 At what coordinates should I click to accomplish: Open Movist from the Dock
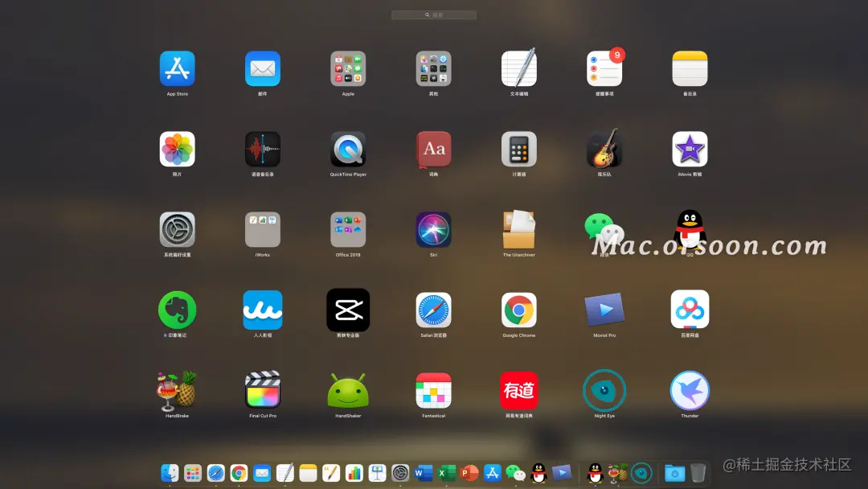(561, 473)
